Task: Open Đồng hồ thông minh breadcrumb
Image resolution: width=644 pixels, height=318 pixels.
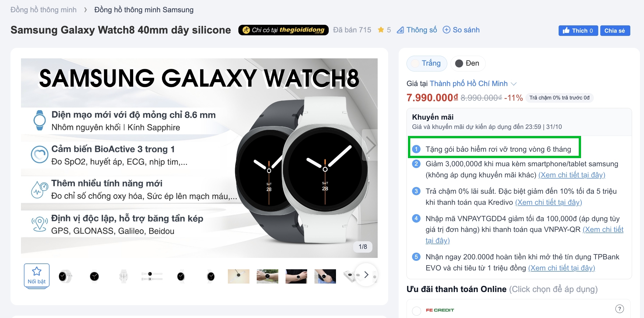Action: [43, 10]
